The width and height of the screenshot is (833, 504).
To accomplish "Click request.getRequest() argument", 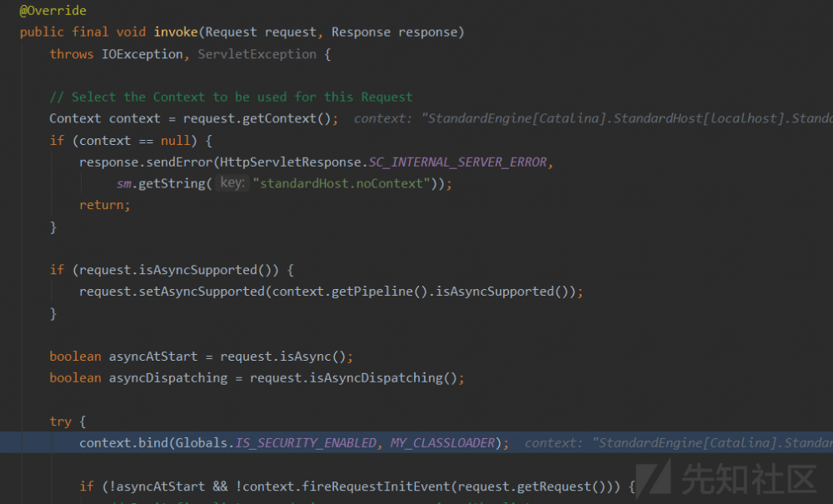I will click(532, 487).
